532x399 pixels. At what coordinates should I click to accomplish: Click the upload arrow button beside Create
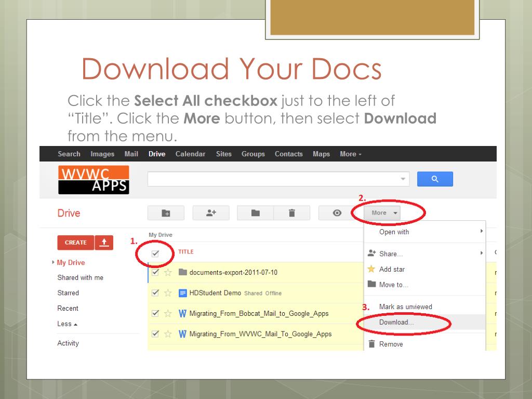point(104,243)
